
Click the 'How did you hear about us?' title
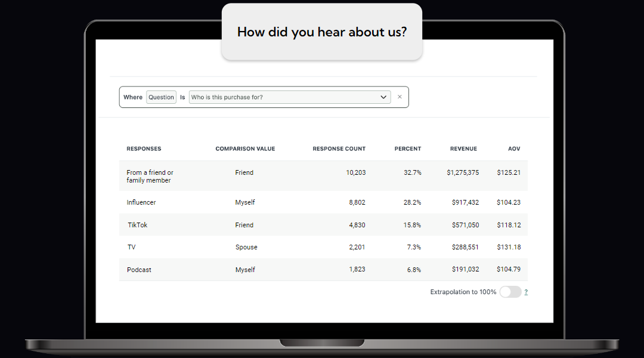[322, 32]
